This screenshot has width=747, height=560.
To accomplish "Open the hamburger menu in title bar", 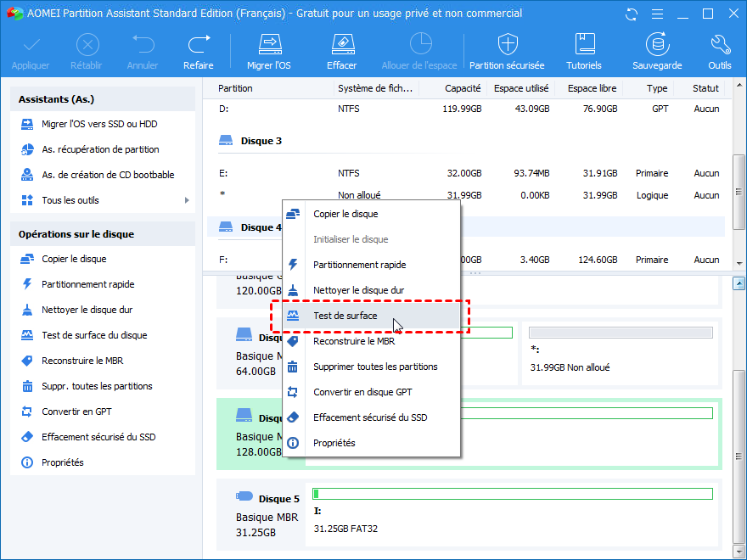I will pyautogui.click(x=657, y=14).
